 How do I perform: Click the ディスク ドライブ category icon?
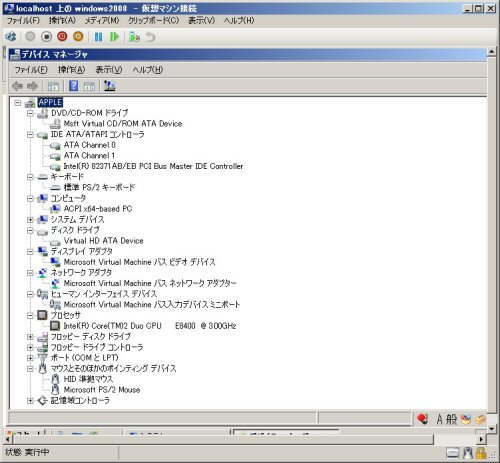[42, 231]
